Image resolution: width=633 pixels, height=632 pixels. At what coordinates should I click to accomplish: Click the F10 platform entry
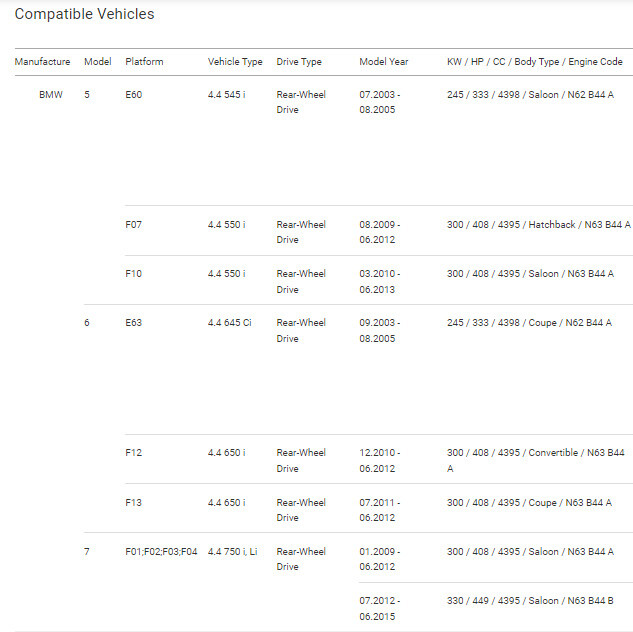tap(134, 274)
